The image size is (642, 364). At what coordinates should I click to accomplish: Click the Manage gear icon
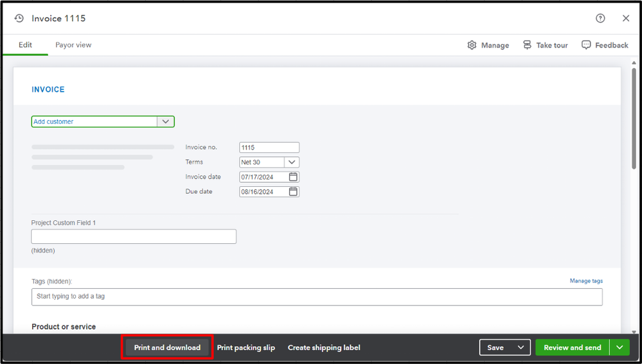pos(472,45)
